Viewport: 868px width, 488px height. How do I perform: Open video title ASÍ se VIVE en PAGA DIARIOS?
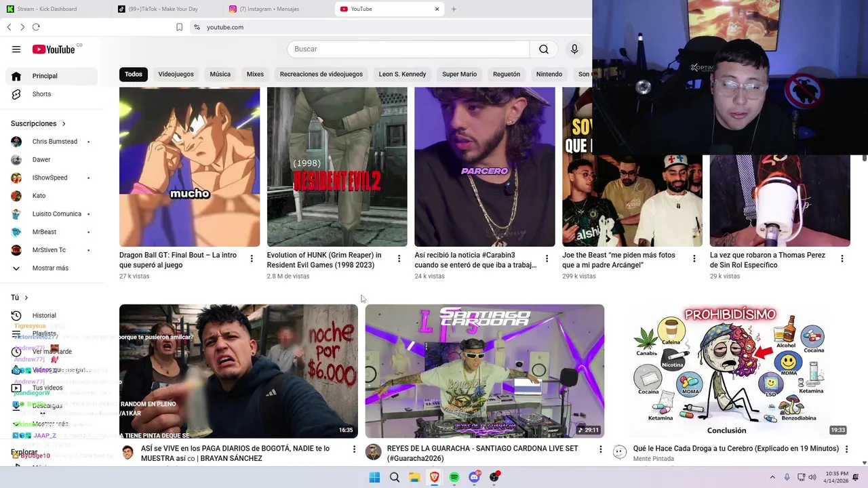(x=235, y=453)
